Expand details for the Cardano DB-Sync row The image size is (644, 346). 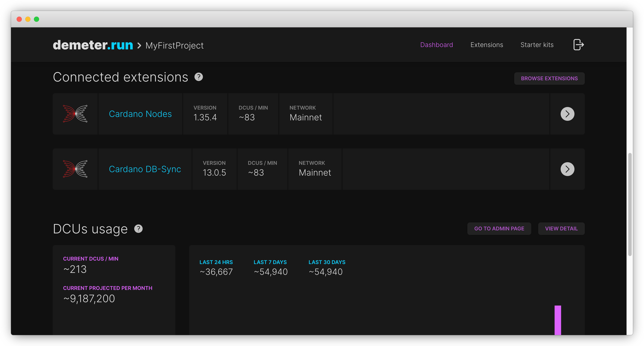point(568,169)
